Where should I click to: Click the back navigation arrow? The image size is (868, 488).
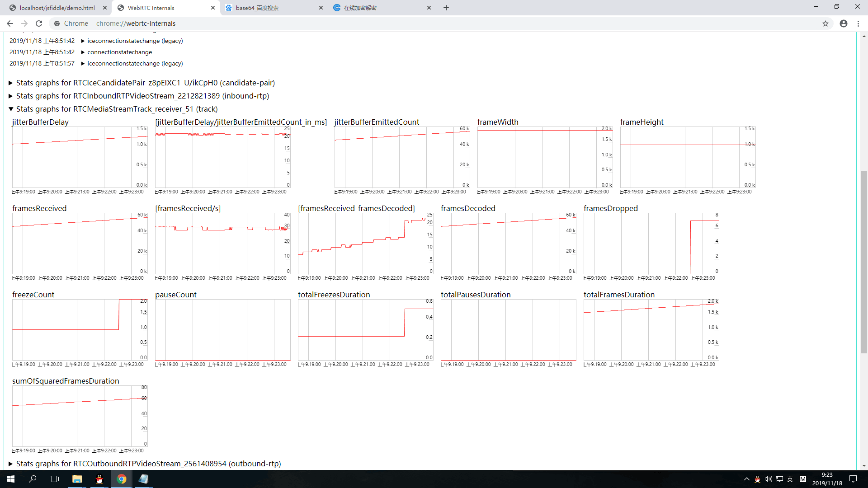(x=10, y=23)
